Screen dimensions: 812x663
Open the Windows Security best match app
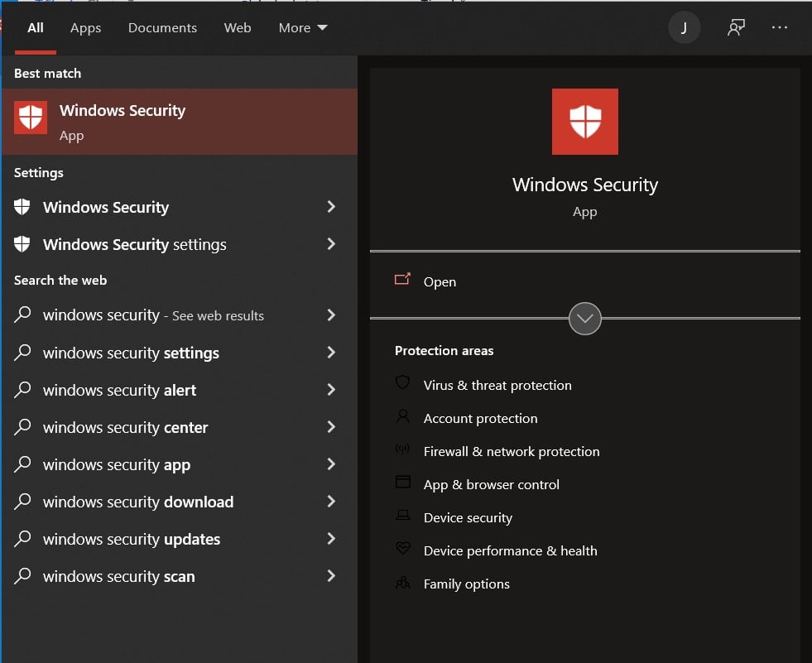tap(179, 122)
